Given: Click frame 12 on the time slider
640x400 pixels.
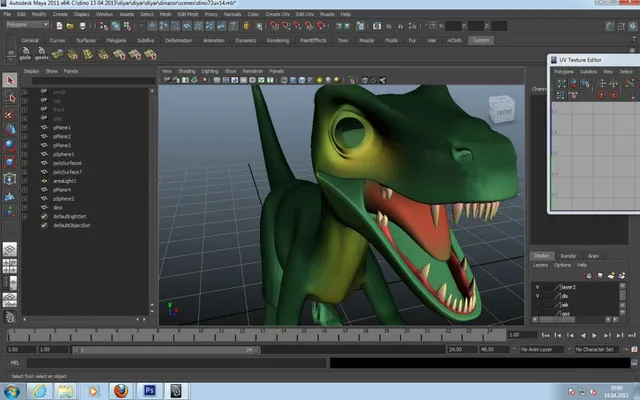Looking at the screenshot, I should pyautogui.click(x=242, y=335).
